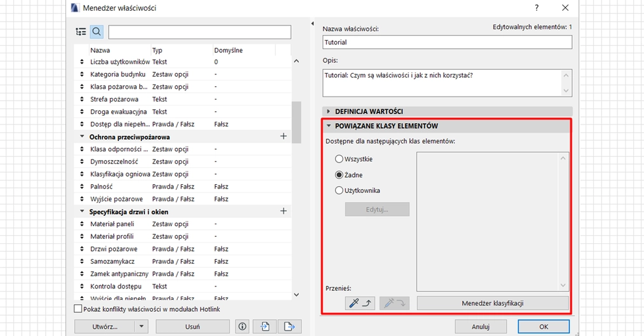Screen dimensions: 644x336
Task: Add property to Ochrona przeciwpożarowa group
Action: tap(284, 136)
